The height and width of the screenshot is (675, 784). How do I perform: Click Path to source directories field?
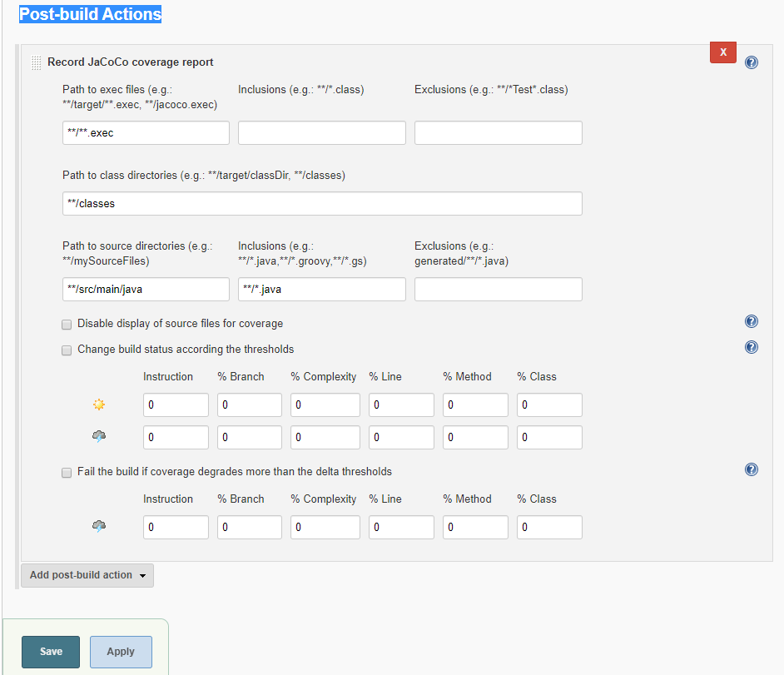pos(146,290)
